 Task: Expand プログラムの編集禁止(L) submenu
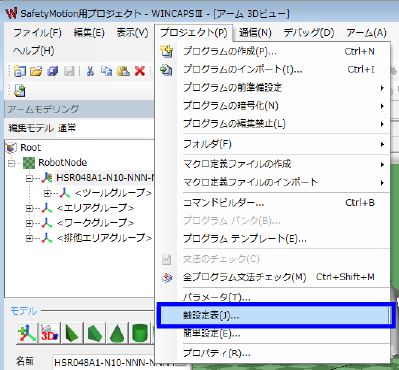pos(273,124)
